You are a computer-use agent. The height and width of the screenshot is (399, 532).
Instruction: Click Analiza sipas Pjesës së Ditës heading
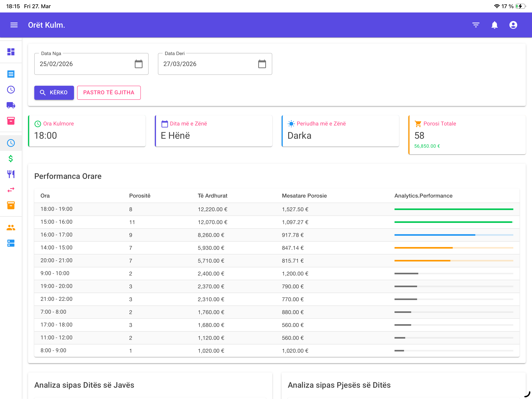pyautogui.click(x=339, y=385)
